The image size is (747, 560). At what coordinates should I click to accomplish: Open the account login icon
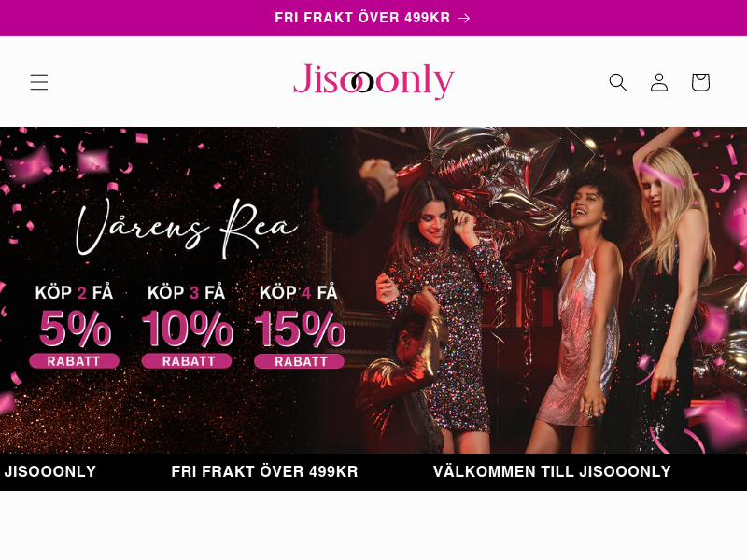click(x=659, y=82)
